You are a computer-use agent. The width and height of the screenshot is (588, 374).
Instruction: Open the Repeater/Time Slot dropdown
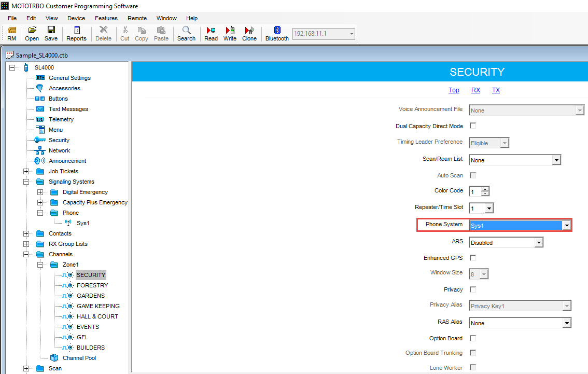(x=488, y=208)
